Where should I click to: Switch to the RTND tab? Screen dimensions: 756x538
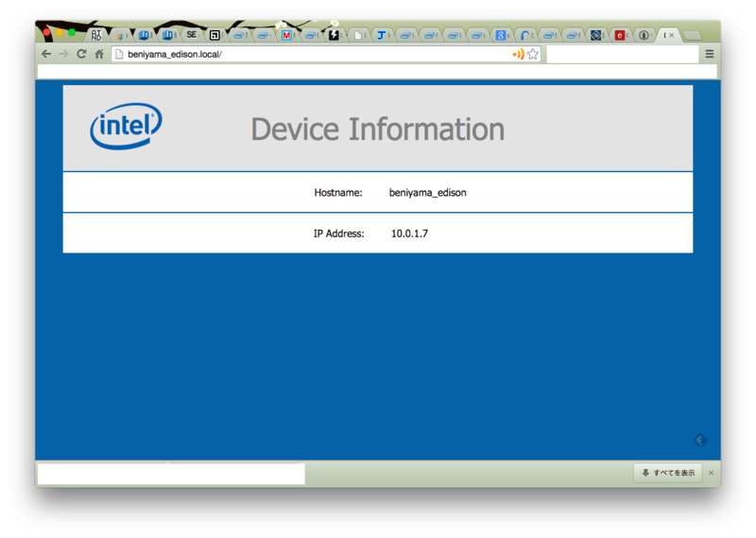coord(96,35)
